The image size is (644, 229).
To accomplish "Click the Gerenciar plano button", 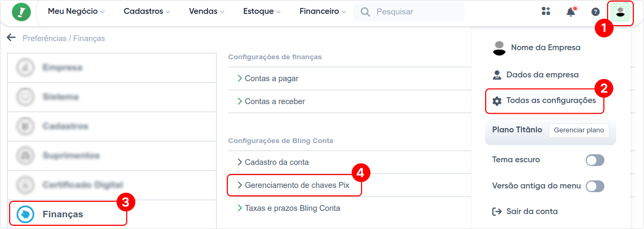I will tap(579, 130).
